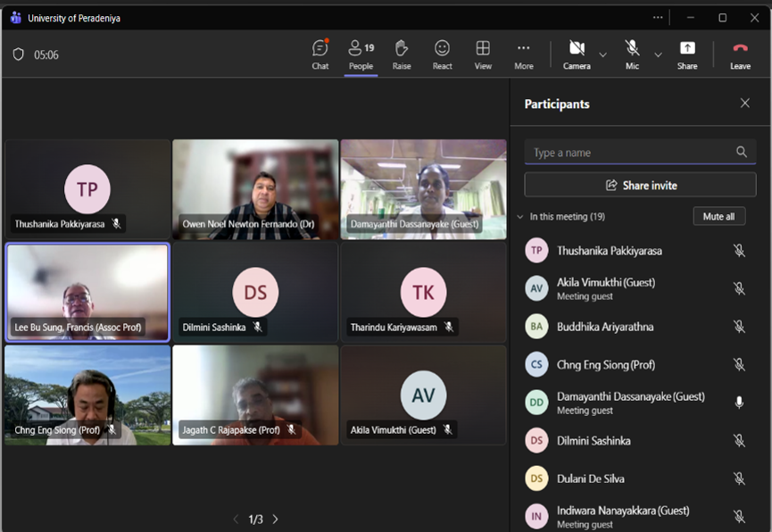This screenshot has width=772, height=532.
Task: Mute Damayanthi Dassanayake's microphone
Action: pyautogui.click(x=739, y=403)
